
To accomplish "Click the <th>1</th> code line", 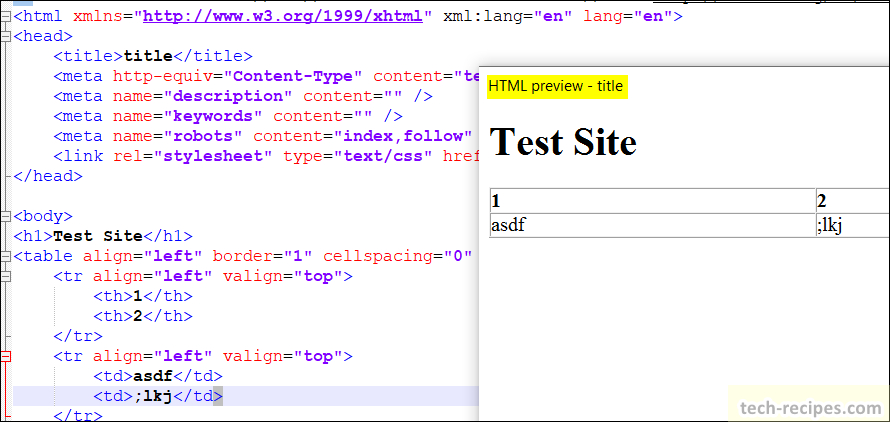I will (143, 296).
